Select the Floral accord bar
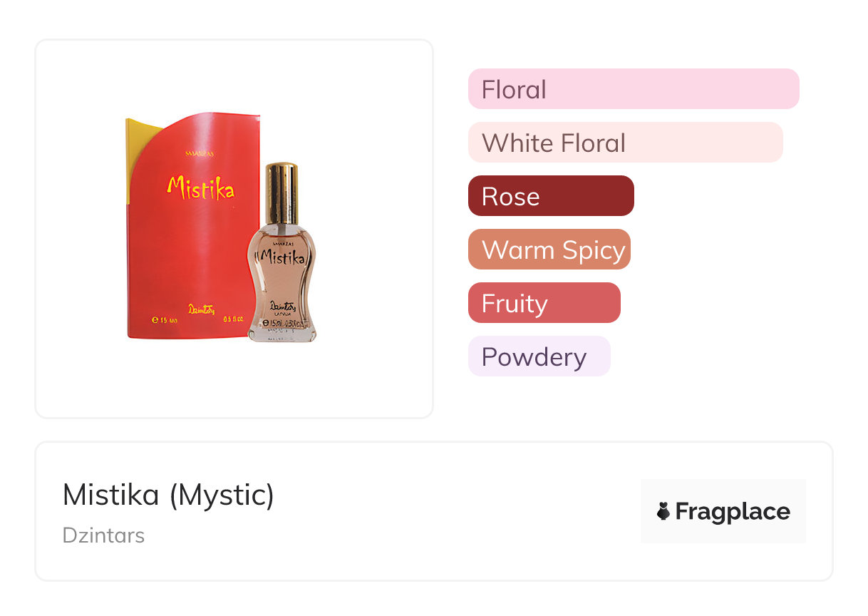The height and width of the screenshot is (616, 868). (x=633, y=89)
